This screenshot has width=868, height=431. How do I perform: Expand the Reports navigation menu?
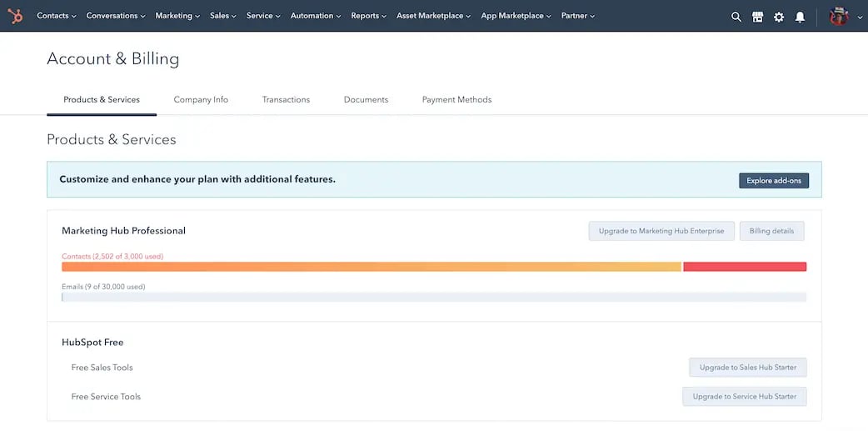click(369, 16)
